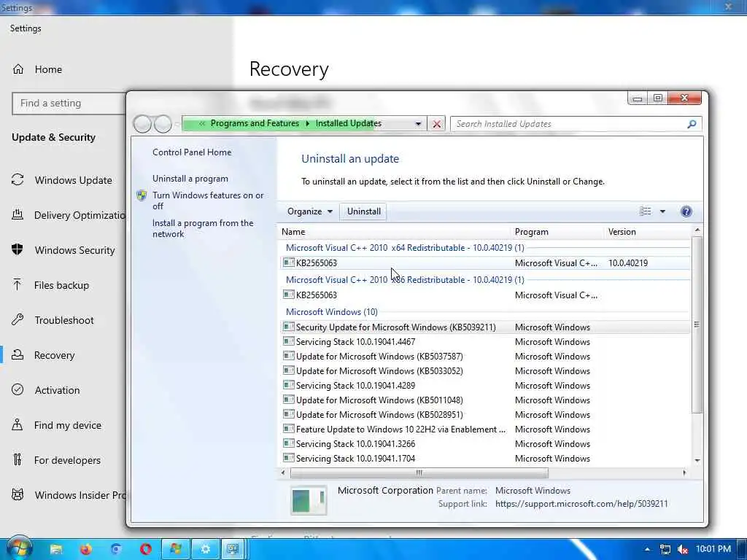Image resolution: width=747 pixels, height=560 pixels.
Task: Click the Find a setting search box
Action: click(x=69, y=104)
